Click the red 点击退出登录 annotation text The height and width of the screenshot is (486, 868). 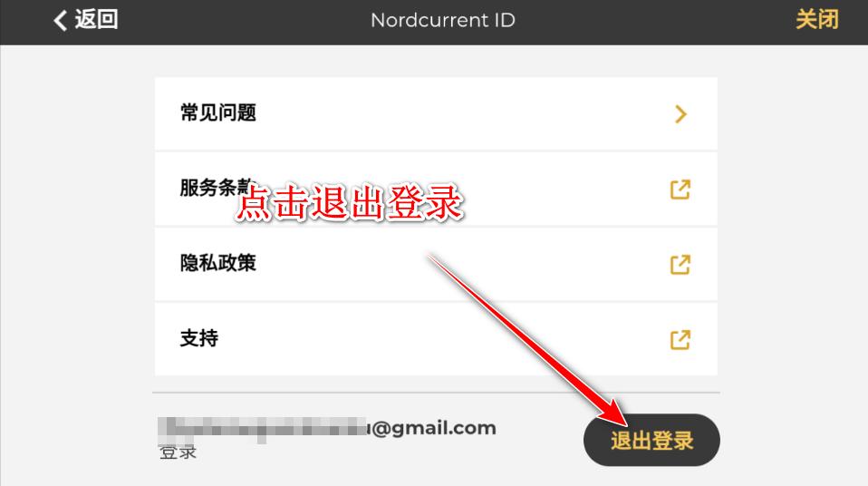[x=350, y=203]
